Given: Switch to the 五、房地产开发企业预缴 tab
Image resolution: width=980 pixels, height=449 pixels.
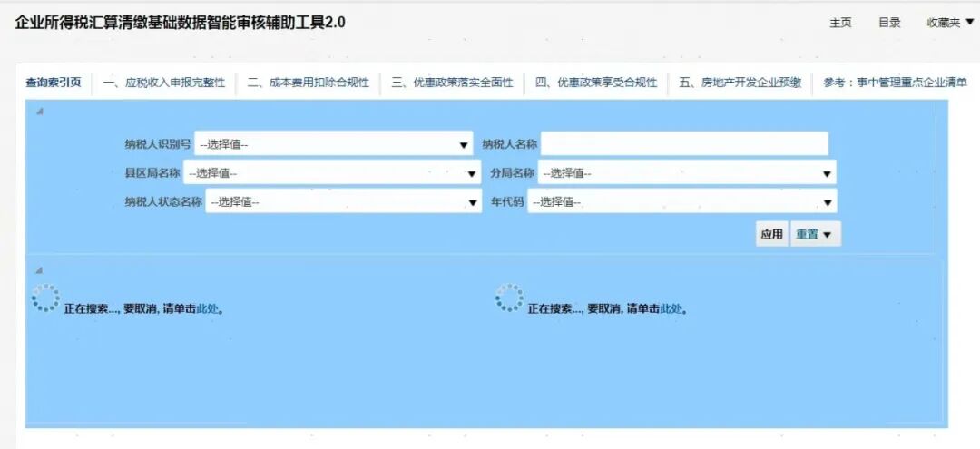Looking at the screenshot, I should 740,83.
